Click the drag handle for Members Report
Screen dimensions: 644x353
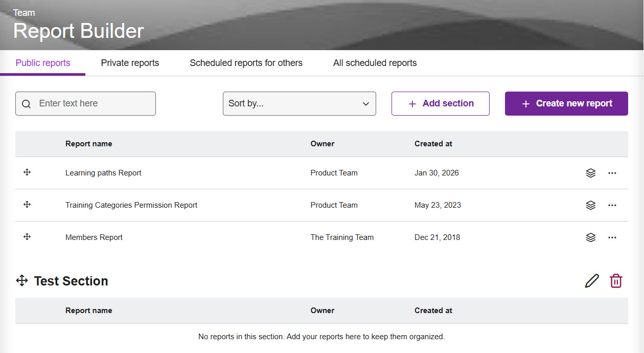(x=27, y=237)
